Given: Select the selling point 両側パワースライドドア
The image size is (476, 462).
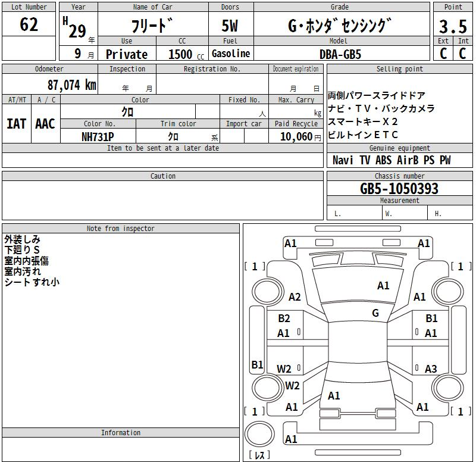Looking at the screenshot, I should (x=377, y=95).
